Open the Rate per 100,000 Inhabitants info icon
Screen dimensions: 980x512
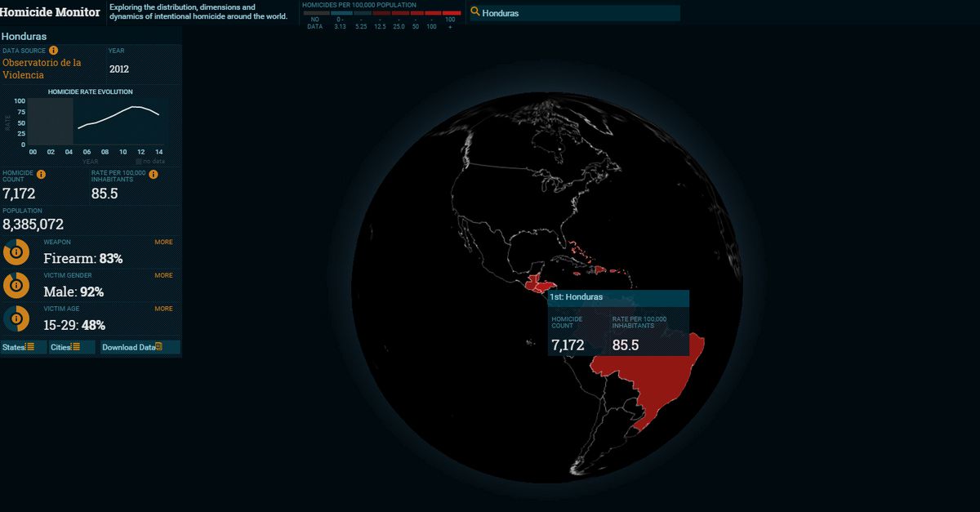[154, 174]
